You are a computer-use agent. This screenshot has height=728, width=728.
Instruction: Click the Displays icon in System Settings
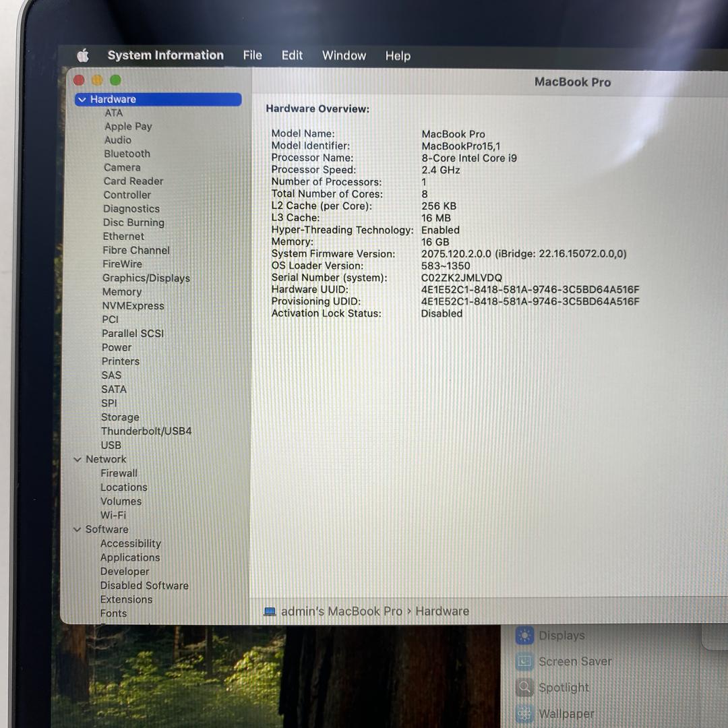coord(524,635)
